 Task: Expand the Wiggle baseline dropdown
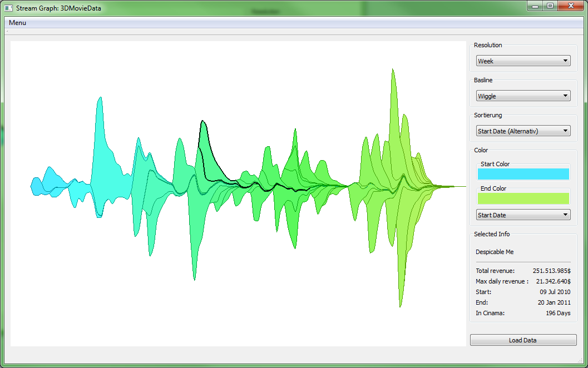[x=523, y=96]
